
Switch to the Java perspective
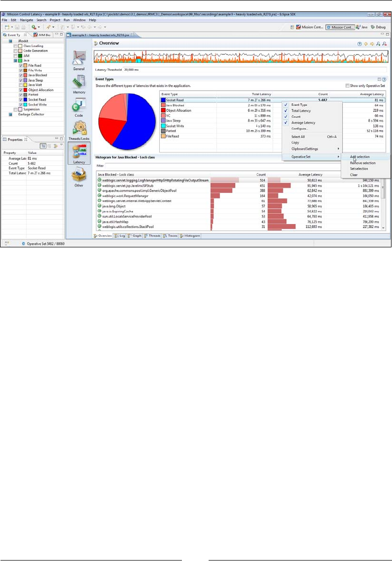pyautogui.click(x=362, y=27)
